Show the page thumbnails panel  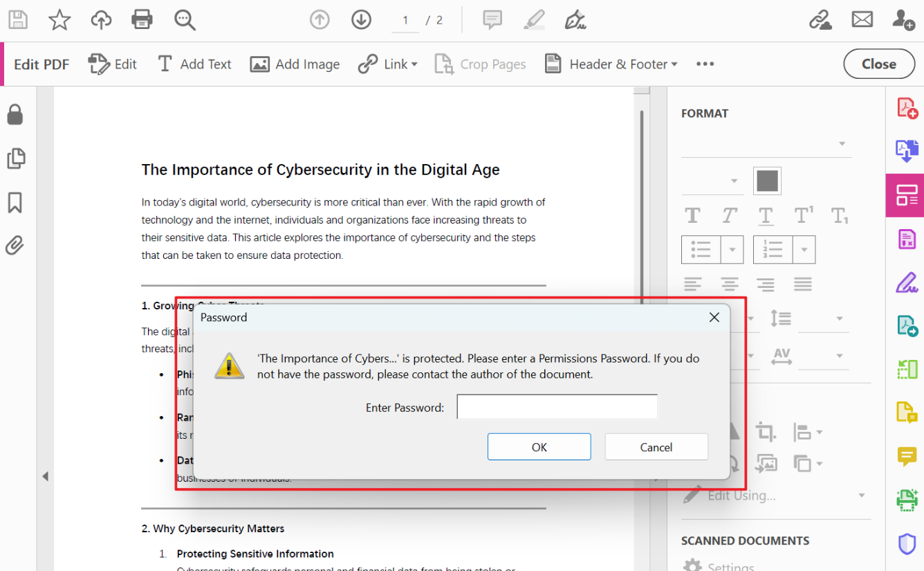click(x=15, y=158)
